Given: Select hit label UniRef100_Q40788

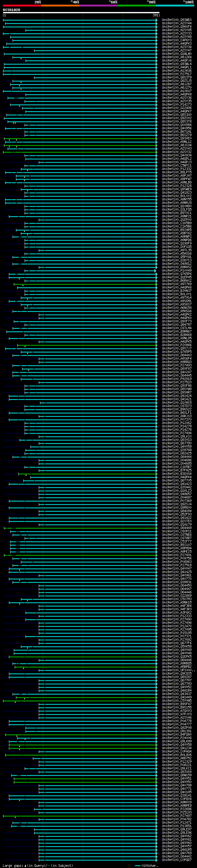Looking at the screenshot, I should tap(177, 785).
